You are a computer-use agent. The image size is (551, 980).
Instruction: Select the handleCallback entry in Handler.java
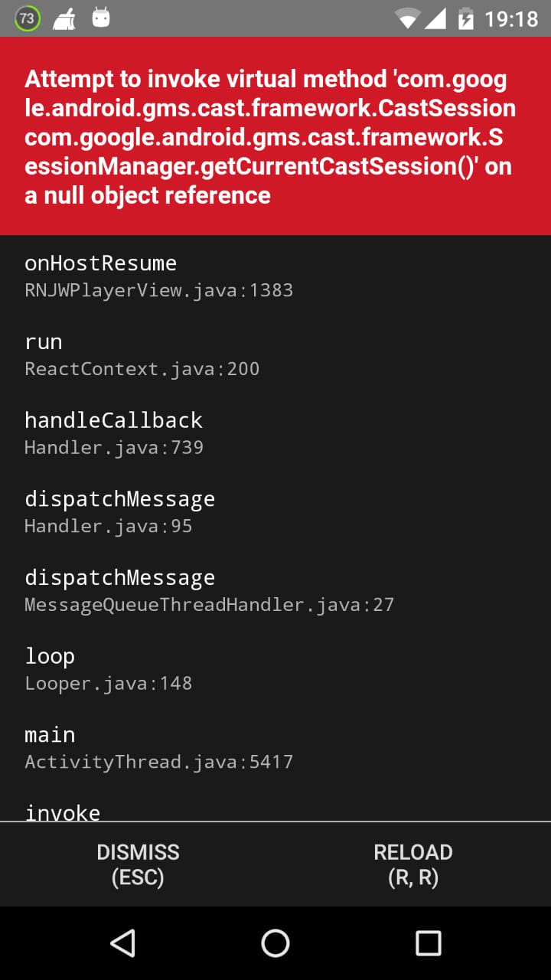click(114, 420)
